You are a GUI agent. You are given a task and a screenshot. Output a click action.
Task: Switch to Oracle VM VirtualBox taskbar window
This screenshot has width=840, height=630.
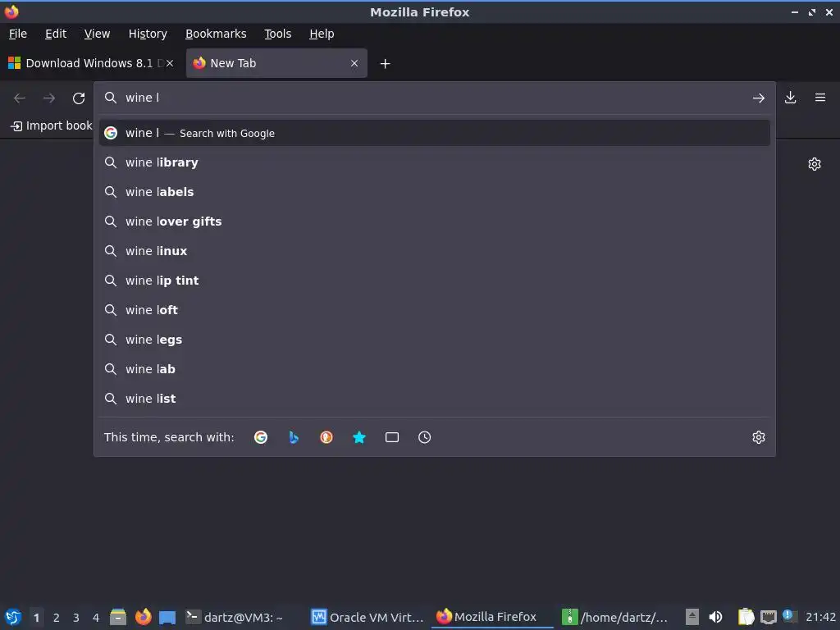pyautogui.click(x=368, y=617)
